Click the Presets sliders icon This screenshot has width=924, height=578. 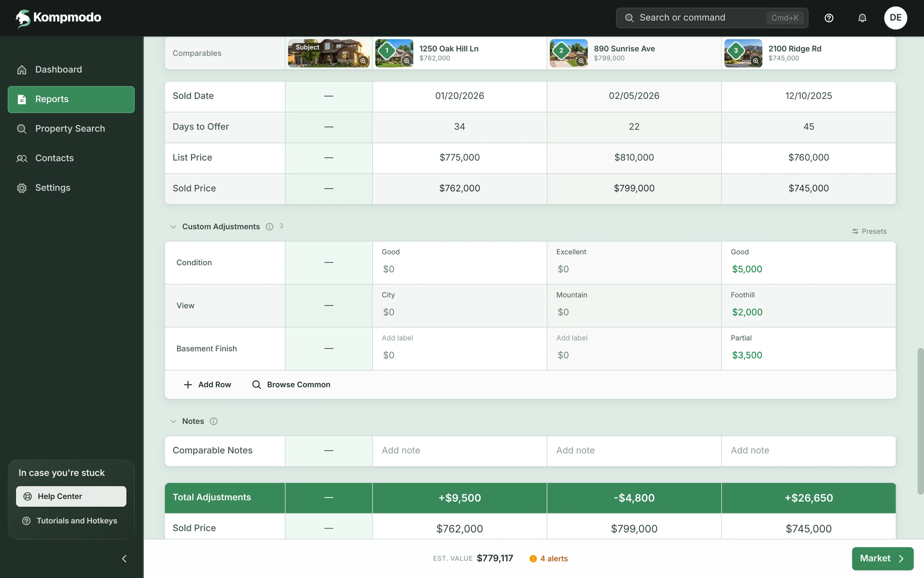point(855,231)
